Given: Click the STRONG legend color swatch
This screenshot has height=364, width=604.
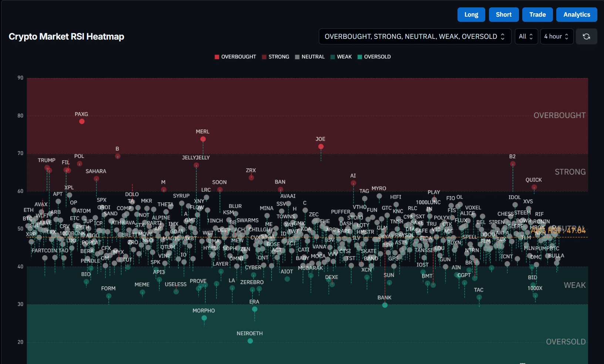Looking at the screenshot, I should [264, 57].
